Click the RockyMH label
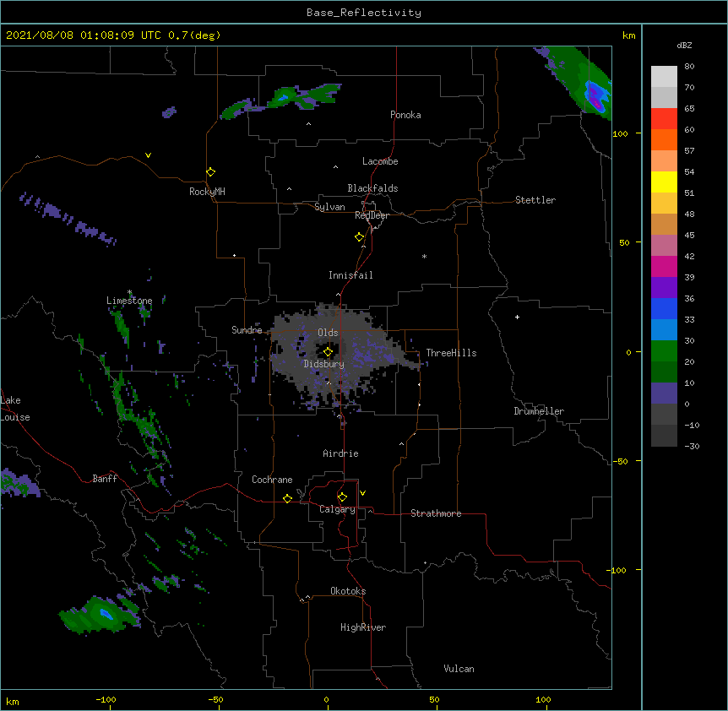 (207, 192)
